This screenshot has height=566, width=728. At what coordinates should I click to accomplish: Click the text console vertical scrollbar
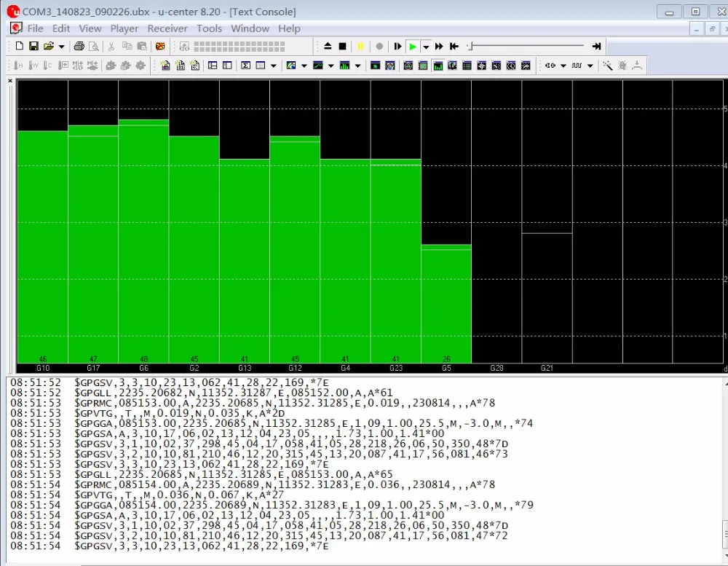724,469
